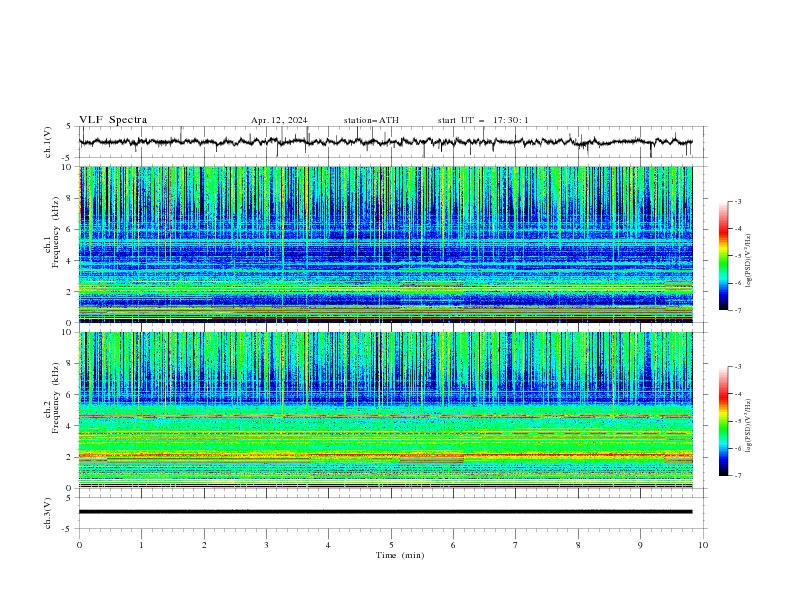Select the "Time (min)" axis label
The image size is (792, 612).
coord(400,555)
